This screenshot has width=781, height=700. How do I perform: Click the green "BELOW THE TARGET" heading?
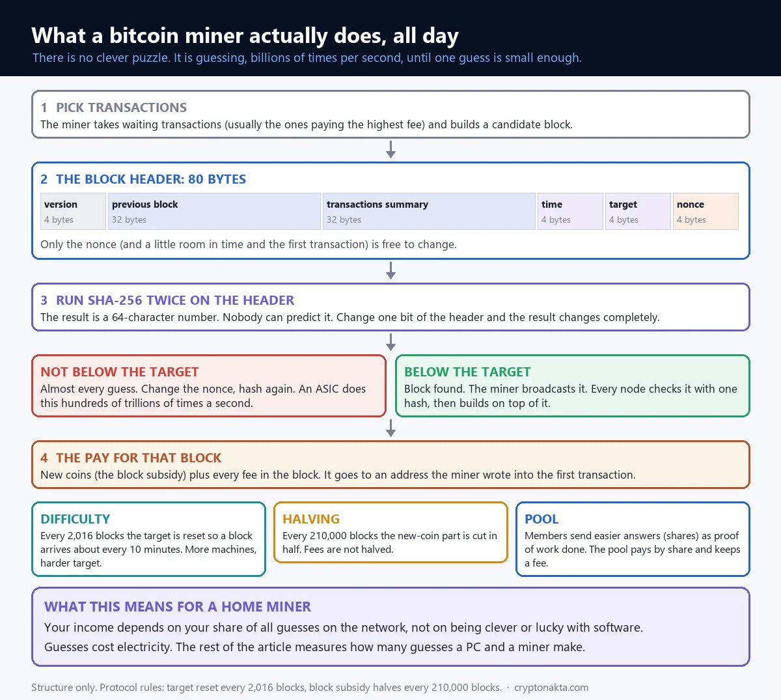click(x=467, y=372)
